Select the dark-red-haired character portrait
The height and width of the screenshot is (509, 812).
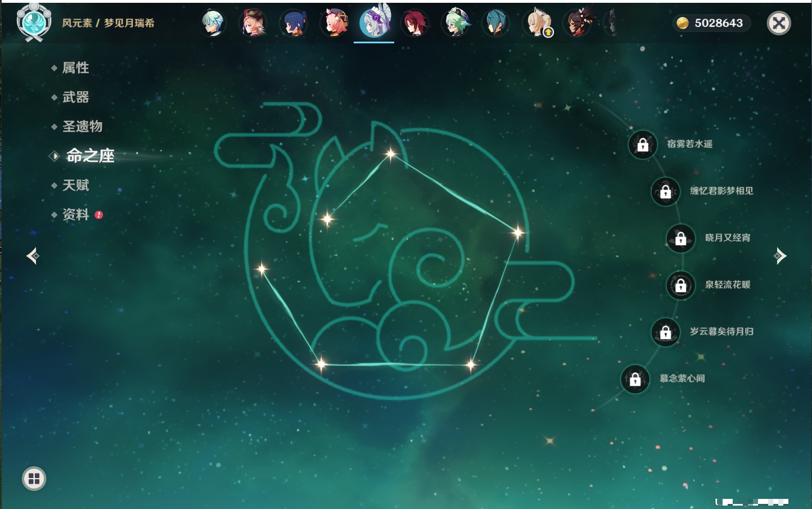click(x=414, y=23)
